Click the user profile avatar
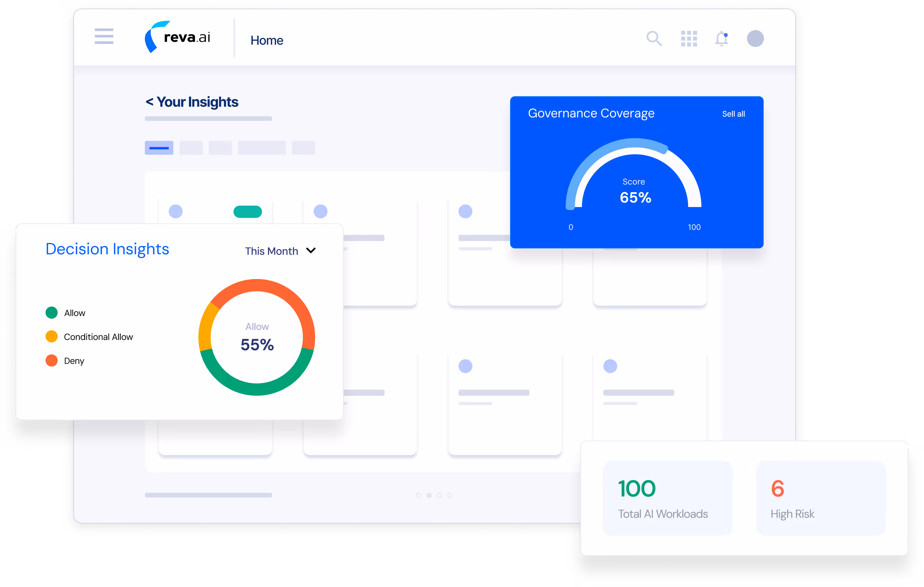Screen dimensions: 924x587 pyautogui.click(x=755, y=39)
